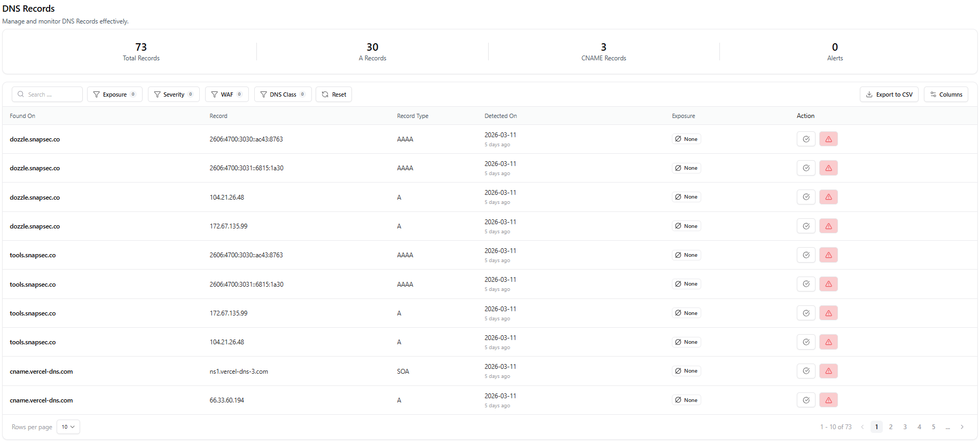Sort by Found On column header
This screenshot has width=980, height=442.
tap(22, 116)
